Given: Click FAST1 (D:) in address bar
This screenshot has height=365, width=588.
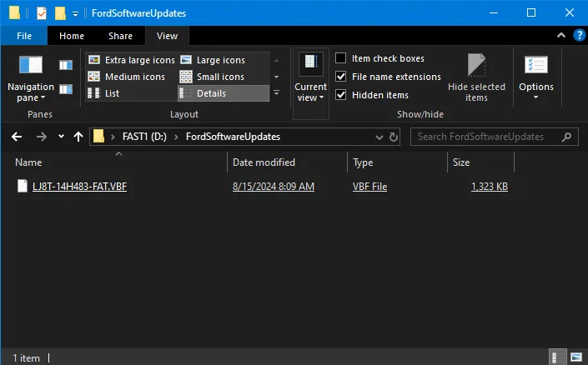Looking at the screenshot, I should 144,137.
